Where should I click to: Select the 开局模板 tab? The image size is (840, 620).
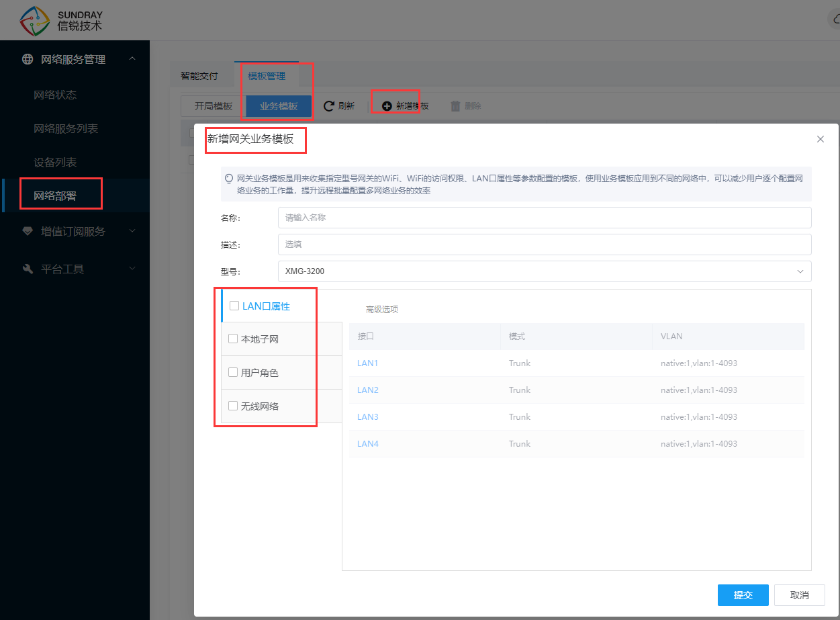(214, 106)
